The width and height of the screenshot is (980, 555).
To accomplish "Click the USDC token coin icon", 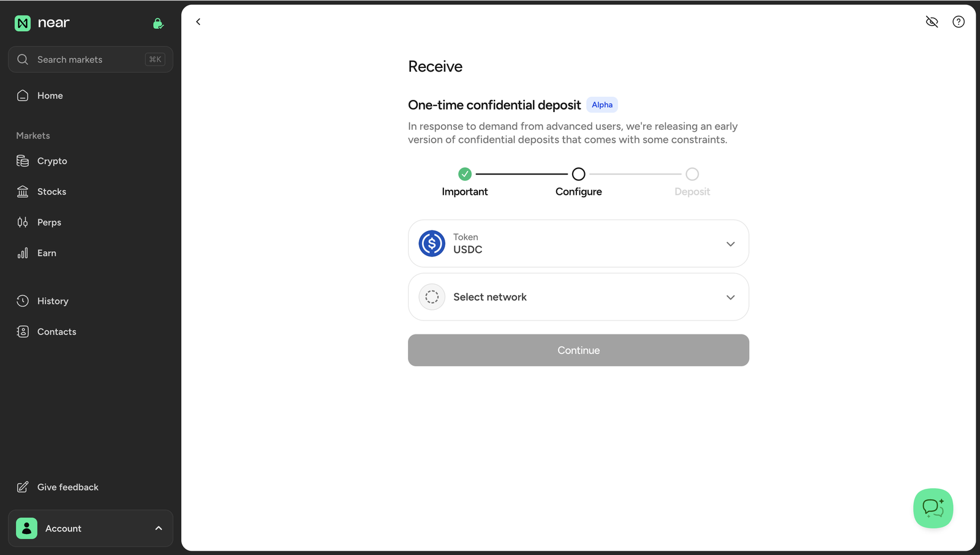I will tap(432, 244).
